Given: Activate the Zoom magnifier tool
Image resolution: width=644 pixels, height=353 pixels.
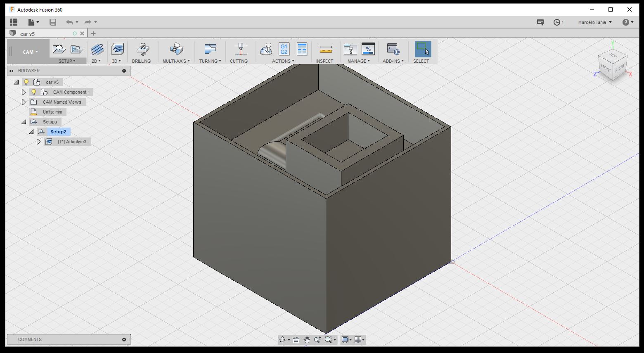Looking at the screenshot, I should (x=317, y=340).
